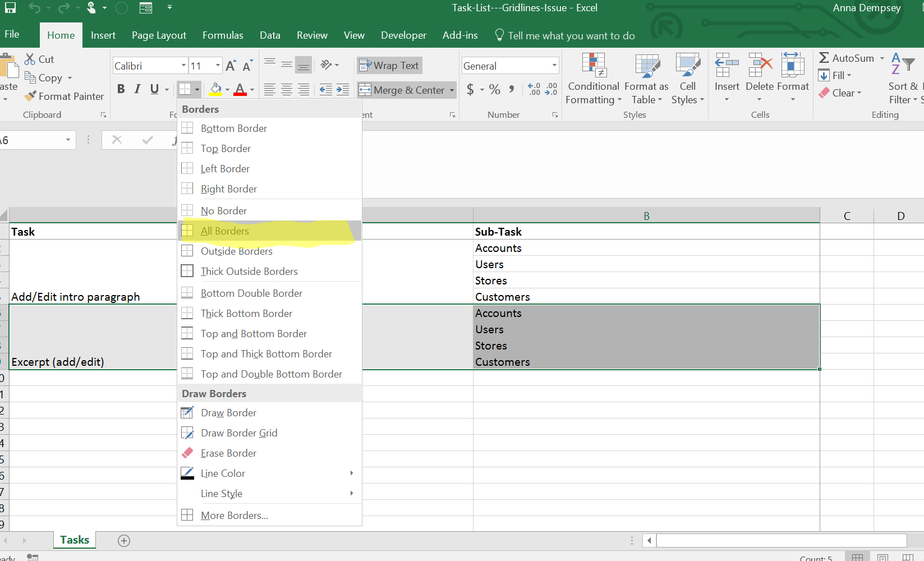Apply Percent number style
The image size is (924, 561).
tap(494, 89)
